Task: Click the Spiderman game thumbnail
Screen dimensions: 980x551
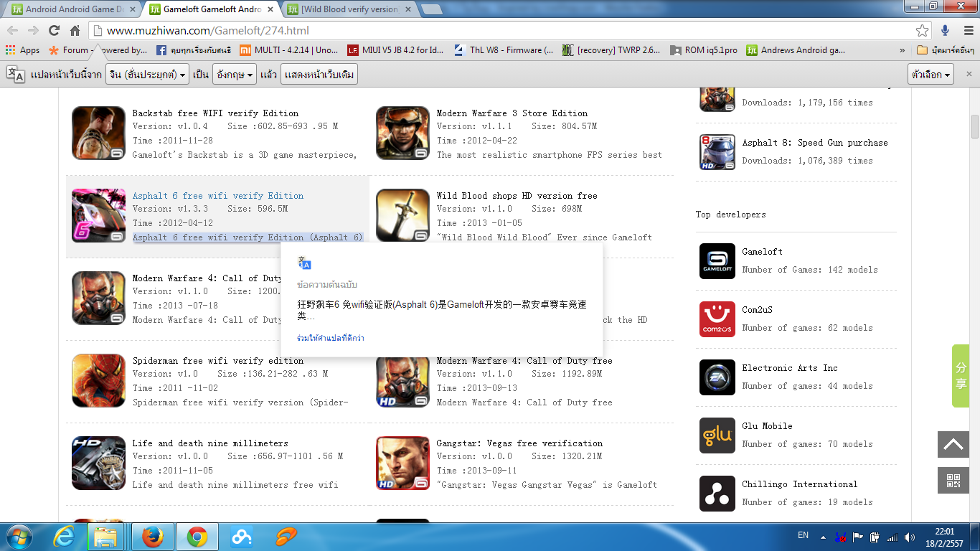Action: pyautogui.click(x=99, y=381)
